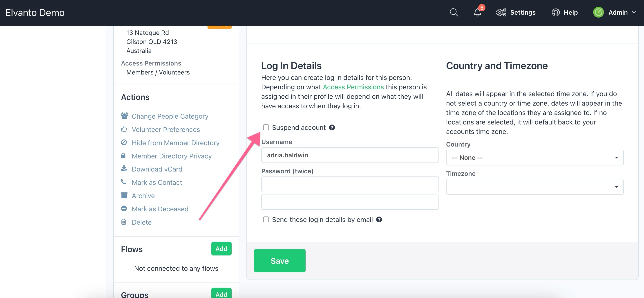Open the search magnifier icon

point(454,12)
